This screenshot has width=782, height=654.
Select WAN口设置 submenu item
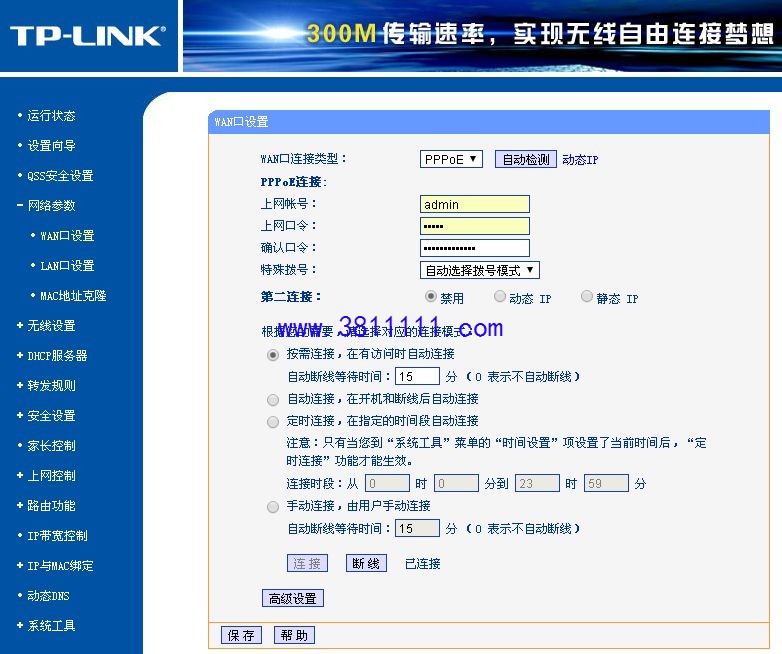67,235
